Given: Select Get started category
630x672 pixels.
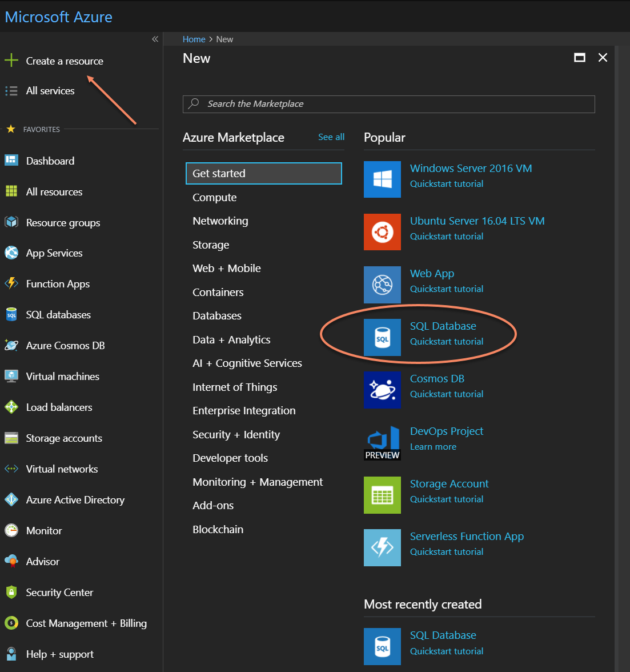Looking at the screenshot, I should click(x=264, y=173).
